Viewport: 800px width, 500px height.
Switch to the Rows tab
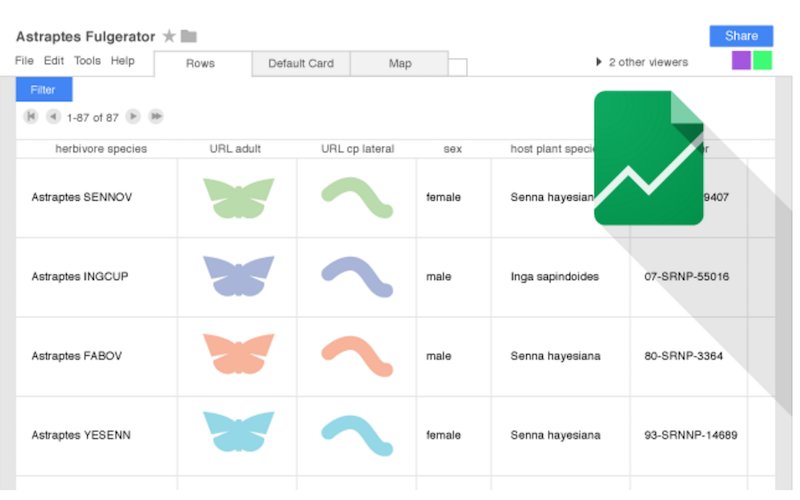point(203,64)
